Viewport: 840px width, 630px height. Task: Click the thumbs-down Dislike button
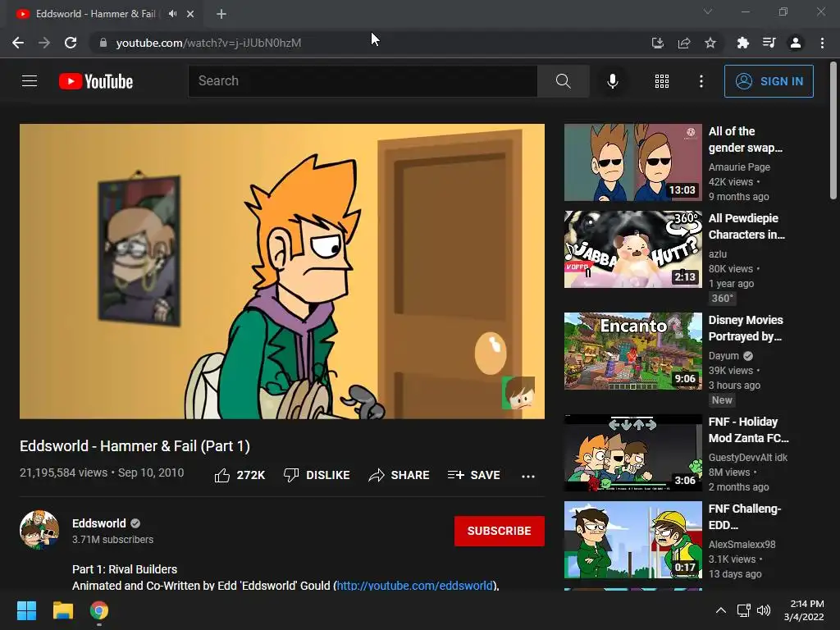(x=317, y=475)
